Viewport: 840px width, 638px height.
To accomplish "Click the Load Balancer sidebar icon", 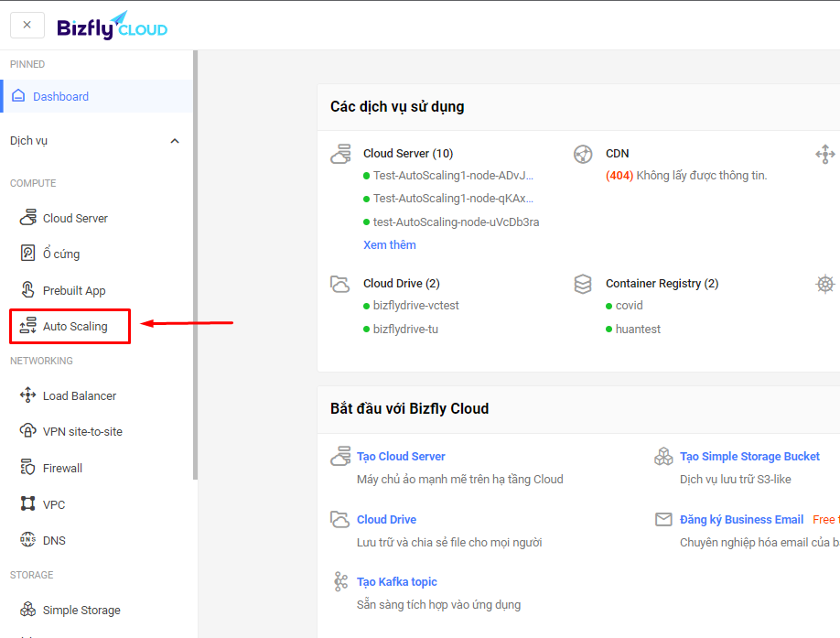I will pyautogui.click(x=27, y=395).
